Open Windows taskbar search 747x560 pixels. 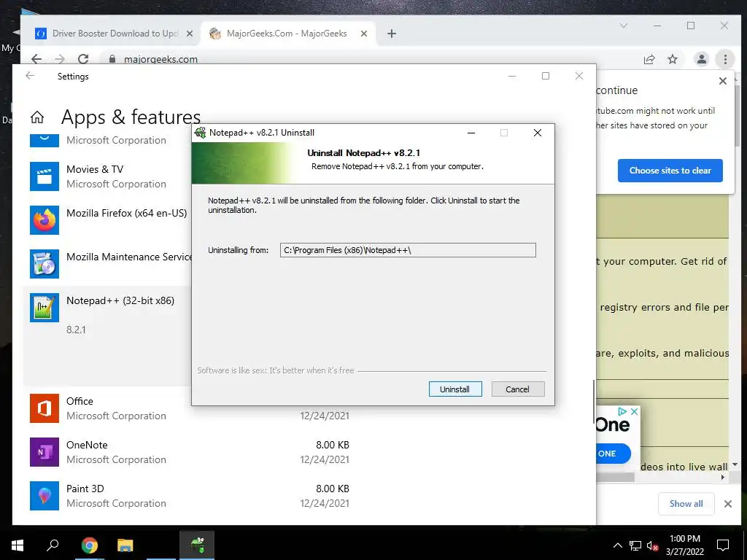tap(53, 545)
